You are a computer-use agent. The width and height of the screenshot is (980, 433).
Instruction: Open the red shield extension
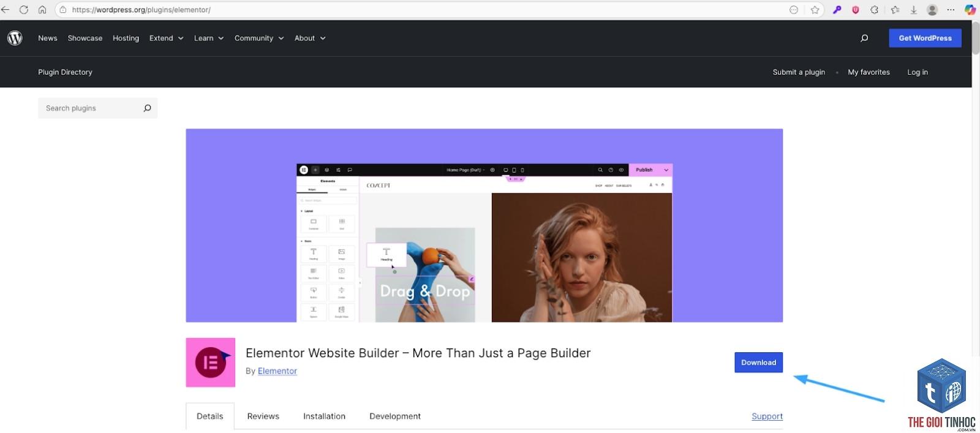(856, 10)
